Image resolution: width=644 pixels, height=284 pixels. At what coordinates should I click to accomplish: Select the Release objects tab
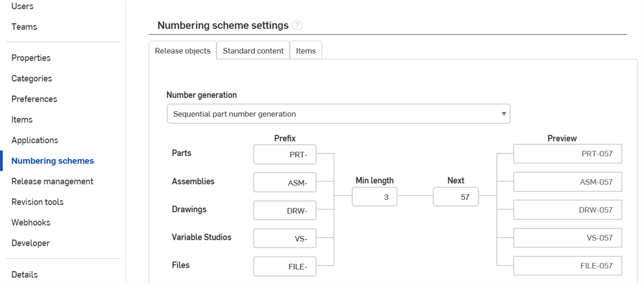point(183,51)
